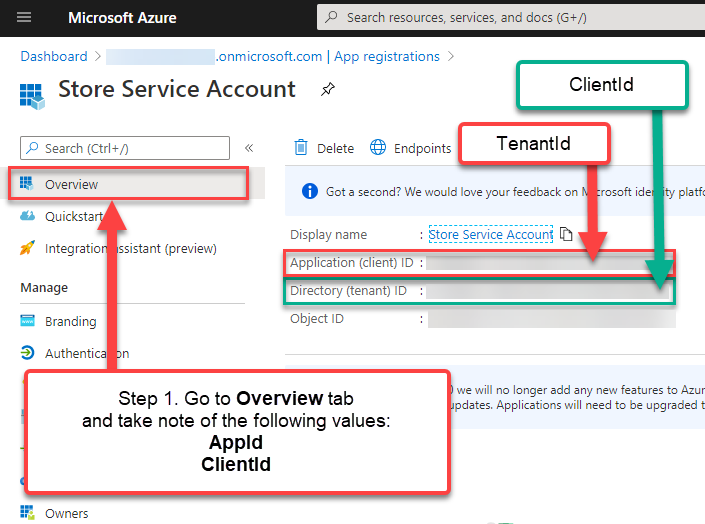Click the Microsoft Azure home title
The image size is (705, 524).
tap(122, 18)
